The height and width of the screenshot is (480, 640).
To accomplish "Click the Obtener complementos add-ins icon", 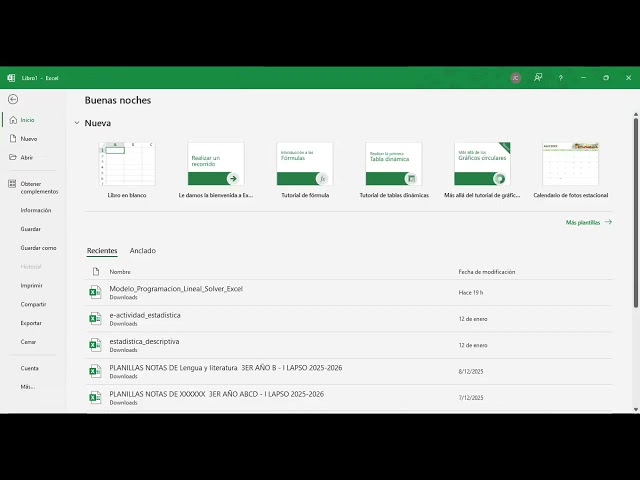I will (x=12, y=184).
